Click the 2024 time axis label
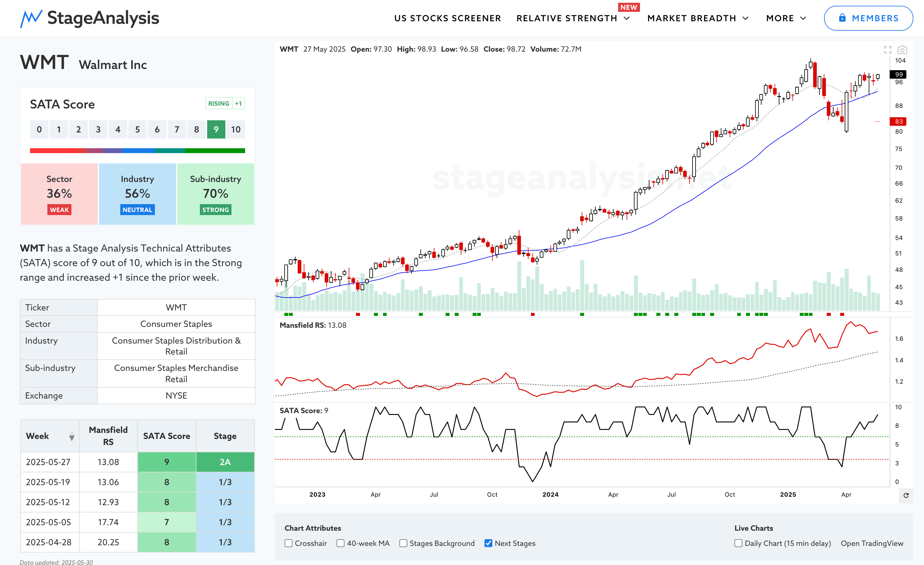Image resolution: width=924 pixels, height=565 pixels. pos(550,495)
